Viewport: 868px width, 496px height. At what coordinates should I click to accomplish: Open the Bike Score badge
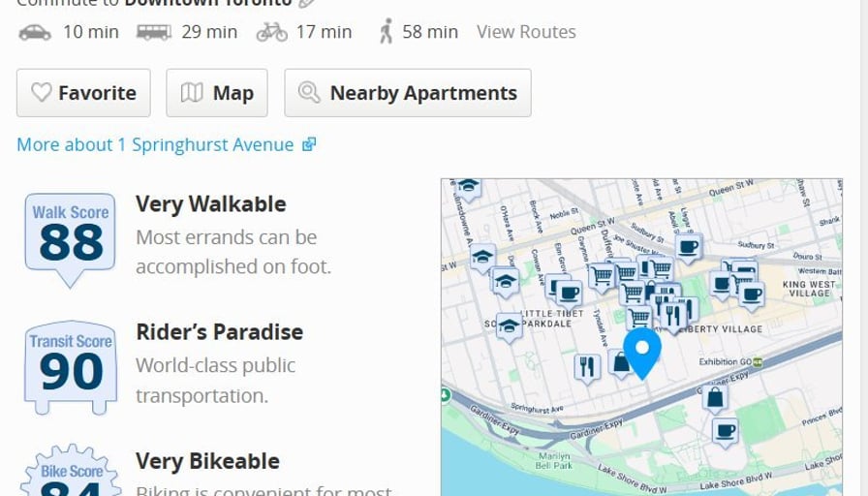pyautogui.click(x=71, y=475)
